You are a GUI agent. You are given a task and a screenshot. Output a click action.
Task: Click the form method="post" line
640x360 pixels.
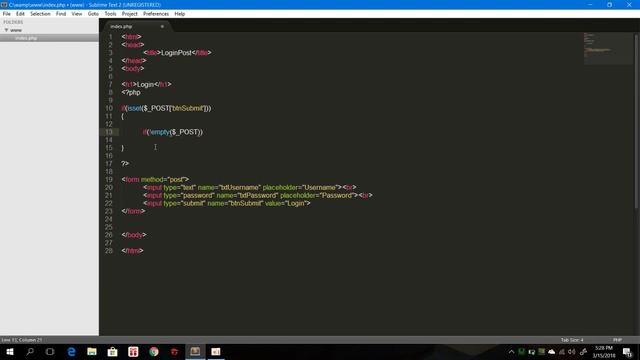(155, 180)
